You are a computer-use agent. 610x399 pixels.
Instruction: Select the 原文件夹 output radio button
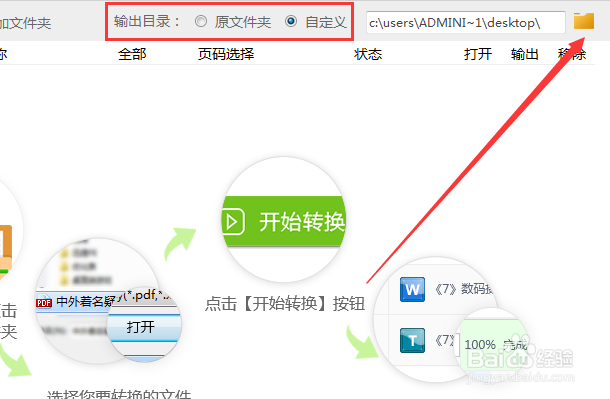pyautogui.click(x=201, y=21)
